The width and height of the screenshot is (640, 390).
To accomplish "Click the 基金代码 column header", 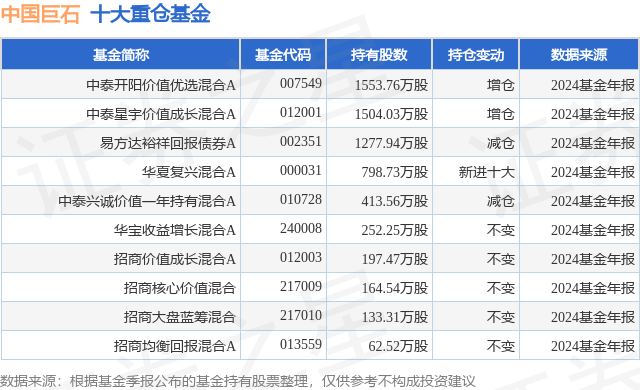I will pyautogui.click(x=283, y=55).
